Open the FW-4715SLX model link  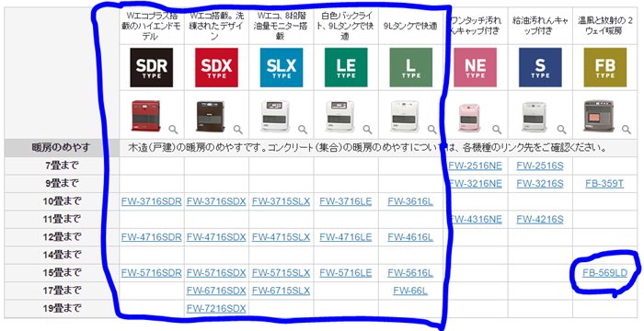click(281, 237)
